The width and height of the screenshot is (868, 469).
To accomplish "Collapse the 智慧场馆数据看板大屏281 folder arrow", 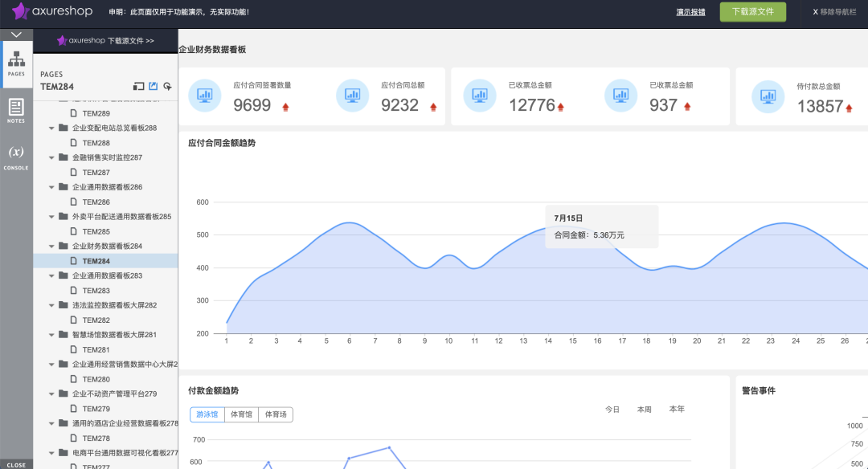I will coord(51,335).
